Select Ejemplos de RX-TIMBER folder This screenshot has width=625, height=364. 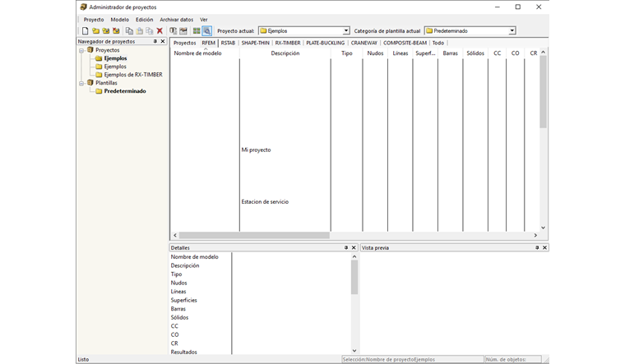[133, 75]
